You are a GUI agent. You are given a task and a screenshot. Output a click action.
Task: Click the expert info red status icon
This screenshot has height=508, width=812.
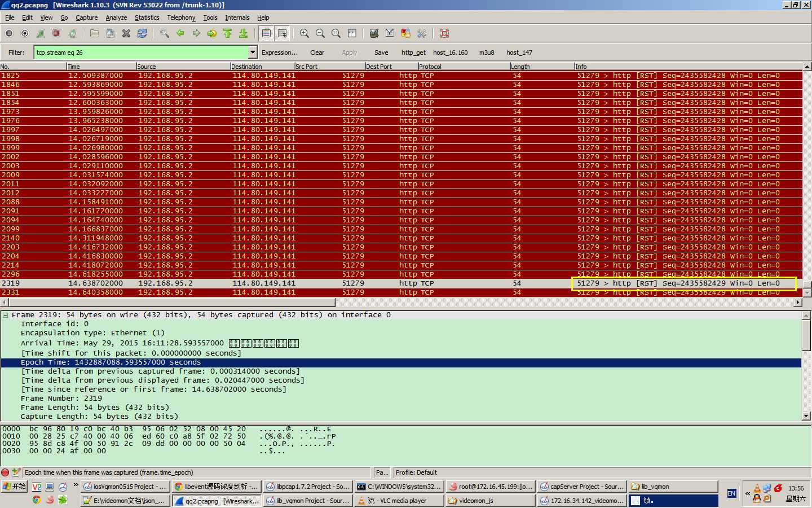click(6, 472)
